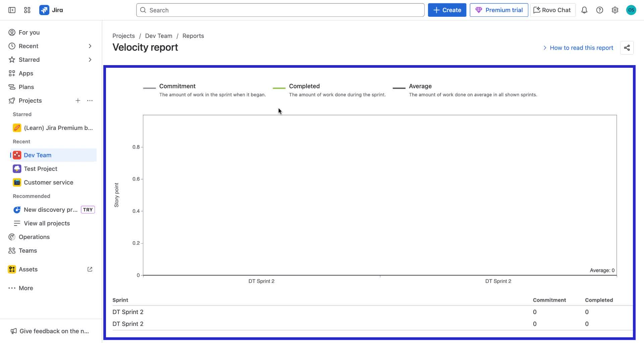Click the Create button
This screenshot has height=343, width=644.
(447, 10)
